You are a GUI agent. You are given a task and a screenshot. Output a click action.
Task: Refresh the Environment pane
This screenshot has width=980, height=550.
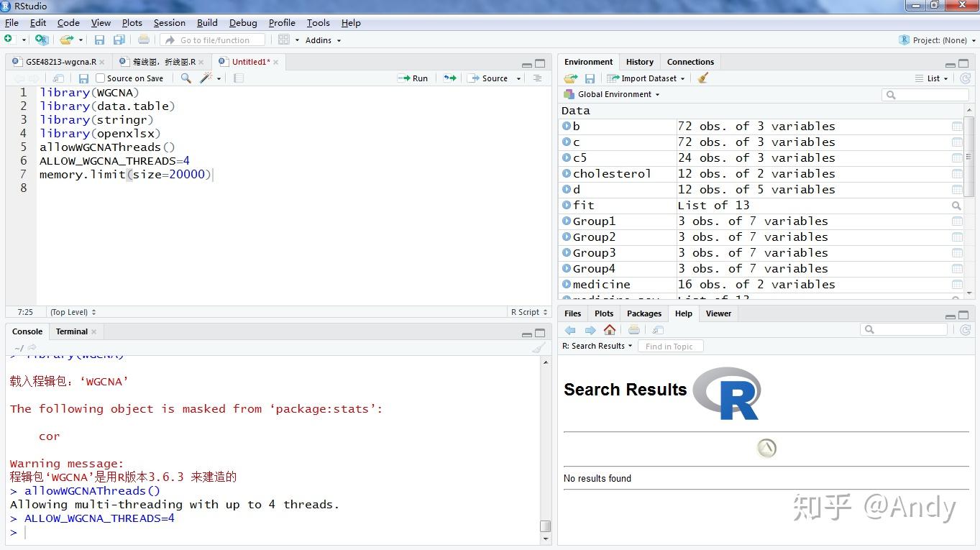click(966, 78)
